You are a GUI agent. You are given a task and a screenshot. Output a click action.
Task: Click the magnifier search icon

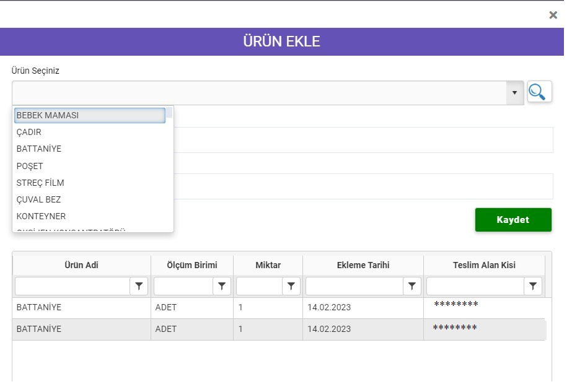539,92
